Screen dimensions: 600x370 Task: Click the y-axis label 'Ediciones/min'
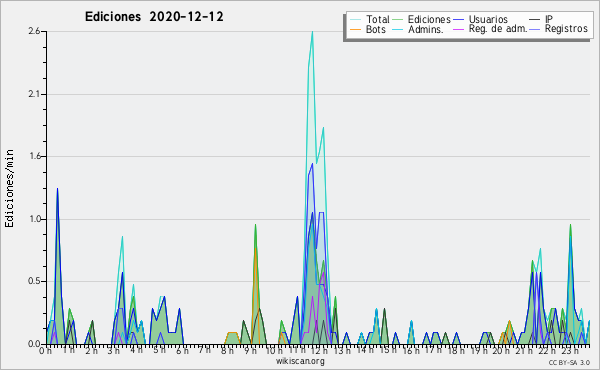[x=9, y=188]
